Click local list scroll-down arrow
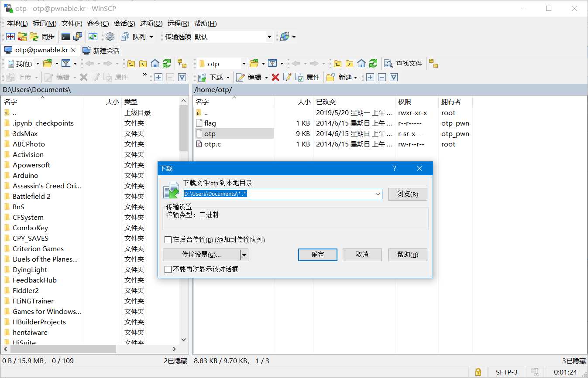Viewport: 588px width, 378px height. (183, 340)
